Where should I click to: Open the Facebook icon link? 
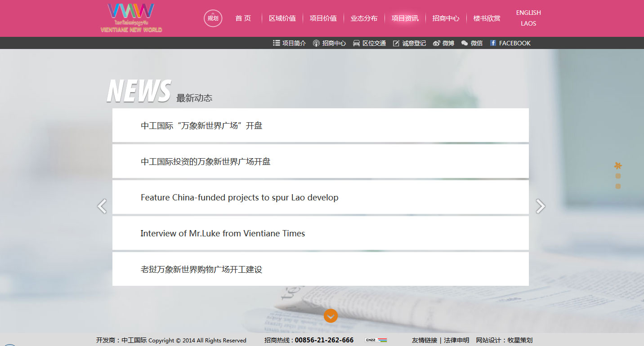point(493,43)
